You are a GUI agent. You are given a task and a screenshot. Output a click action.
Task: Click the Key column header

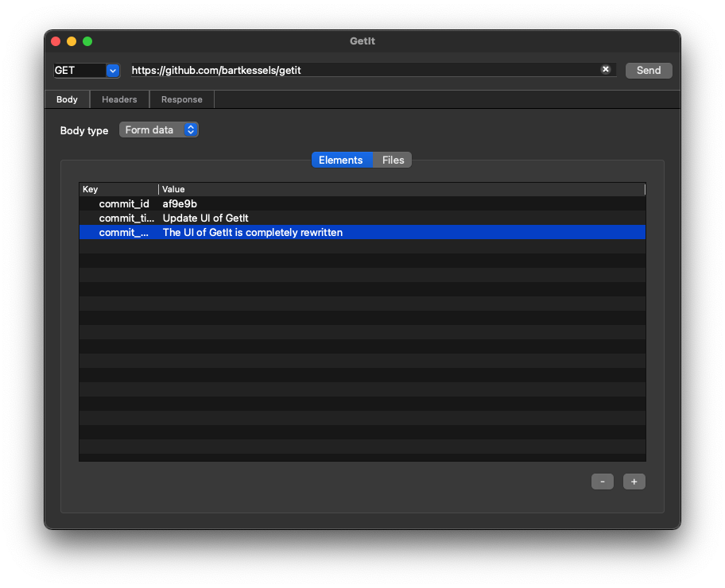(118, 189)
